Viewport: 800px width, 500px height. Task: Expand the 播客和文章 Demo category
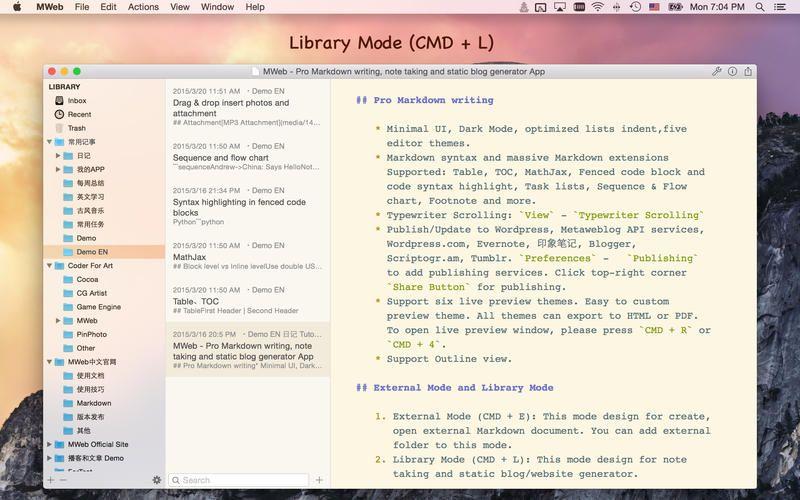click(49, 458)
